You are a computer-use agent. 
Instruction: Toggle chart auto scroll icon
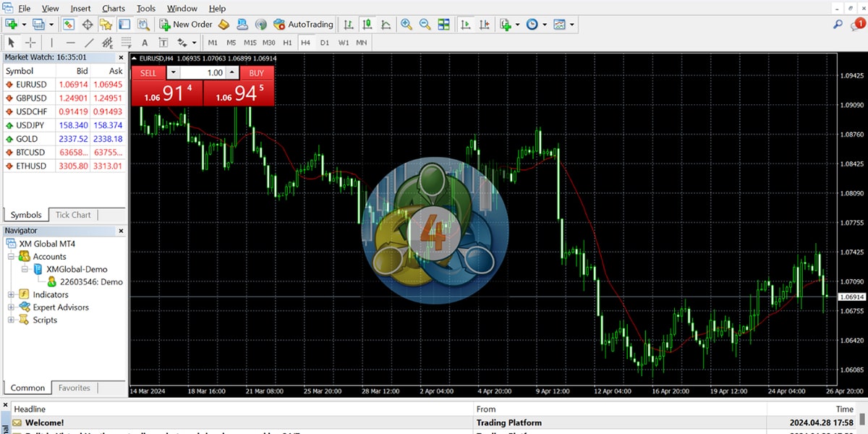[465, 24]
